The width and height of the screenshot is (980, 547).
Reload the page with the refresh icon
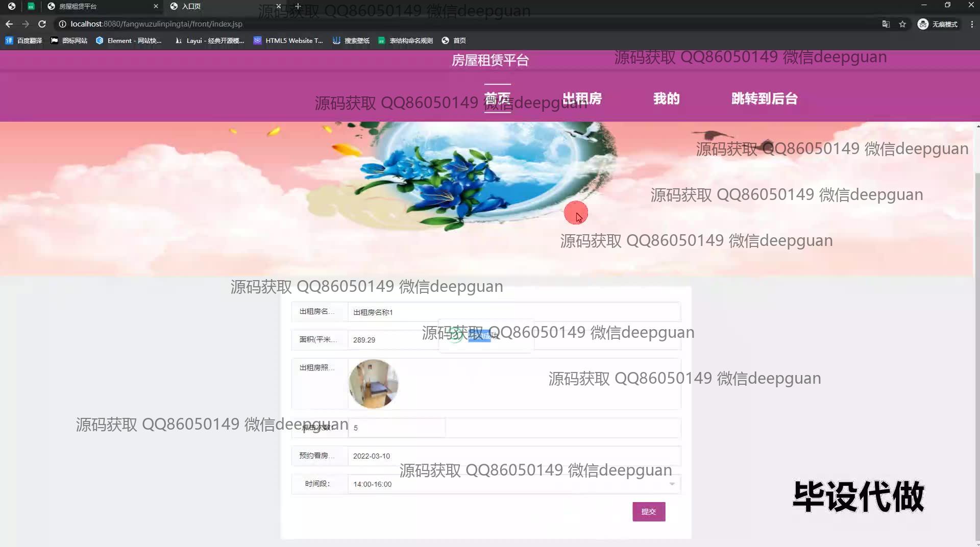pyautogui.click(x=42, y=24)
